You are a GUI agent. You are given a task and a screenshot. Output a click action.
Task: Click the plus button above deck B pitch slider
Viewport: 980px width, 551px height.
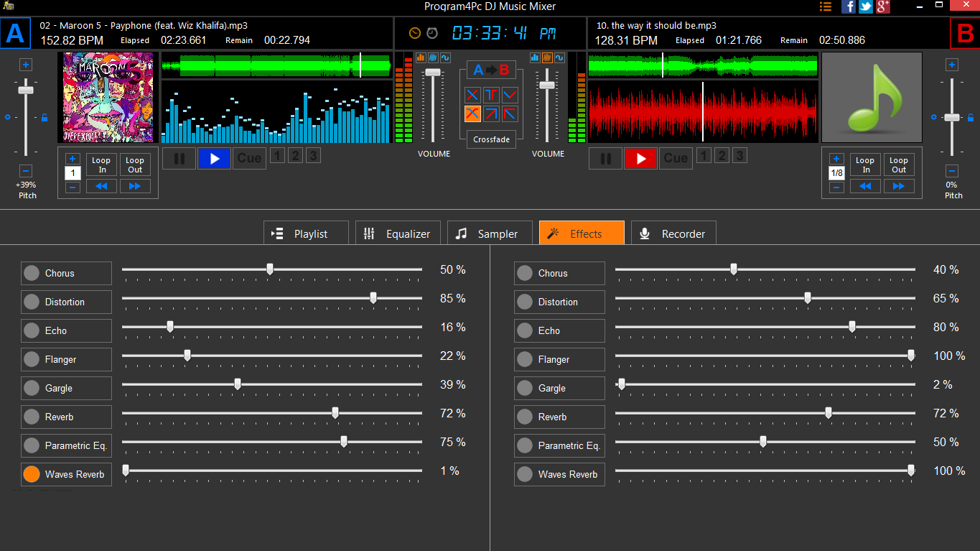[x=952, y=65]
